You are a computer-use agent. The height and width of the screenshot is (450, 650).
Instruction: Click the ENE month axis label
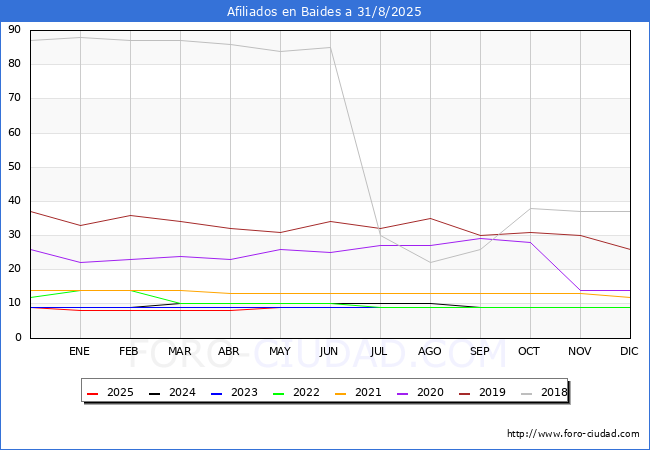click(80, 352)
